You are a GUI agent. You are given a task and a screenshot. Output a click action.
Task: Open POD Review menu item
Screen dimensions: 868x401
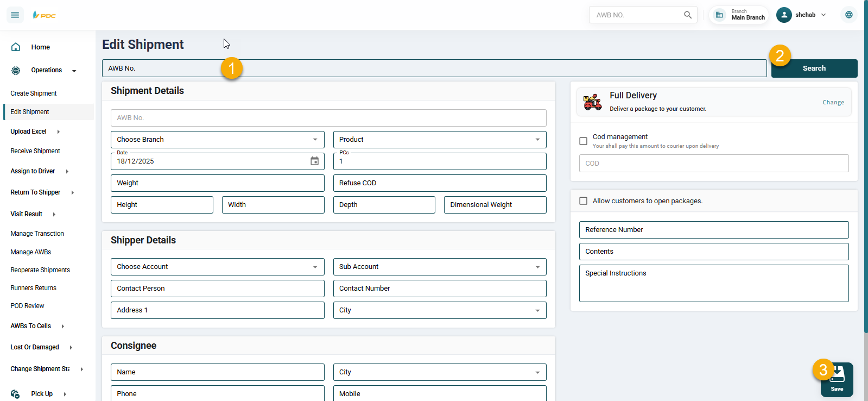point(28,306)
